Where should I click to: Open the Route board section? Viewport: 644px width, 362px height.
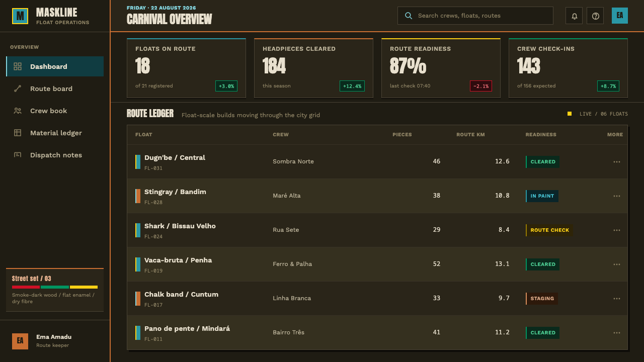55,88
